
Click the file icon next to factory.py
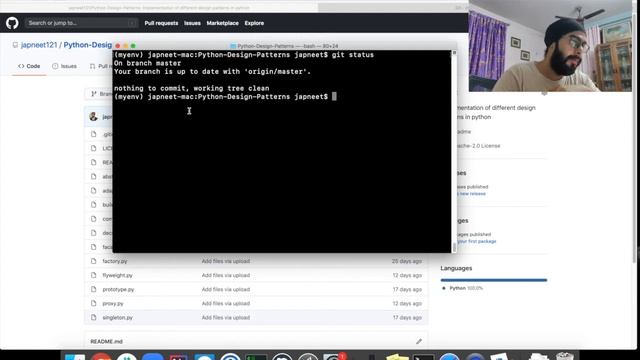pos(94,261)
